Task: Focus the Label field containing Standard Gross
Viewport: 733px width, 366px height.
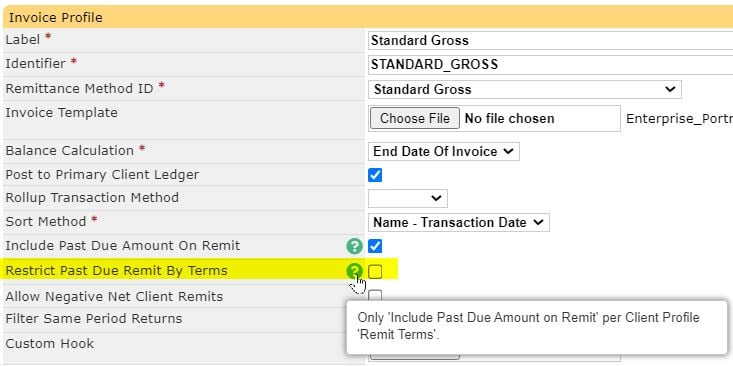Action: [550, 40]
